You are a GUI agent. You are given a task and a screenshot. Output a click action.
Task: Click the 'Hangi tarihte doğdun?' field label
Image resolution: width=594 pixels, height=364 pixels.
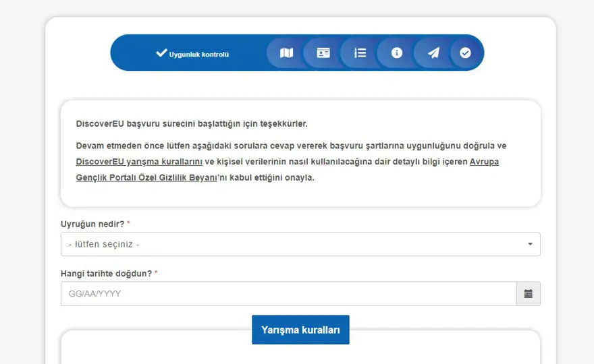coord(106,274)
